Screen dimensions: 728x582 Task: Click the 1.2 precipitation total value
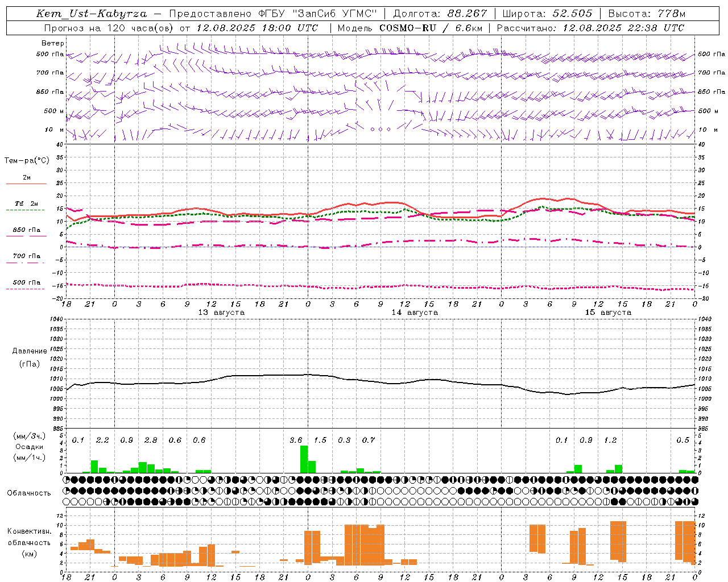pos(610,440)
